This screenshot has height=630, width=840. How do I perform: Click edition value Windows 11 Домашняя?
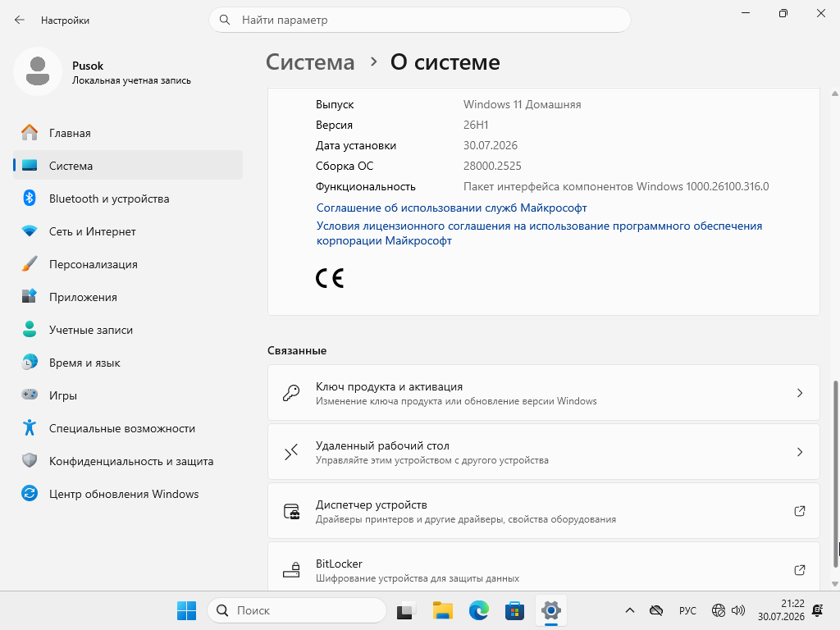[522, 104]
